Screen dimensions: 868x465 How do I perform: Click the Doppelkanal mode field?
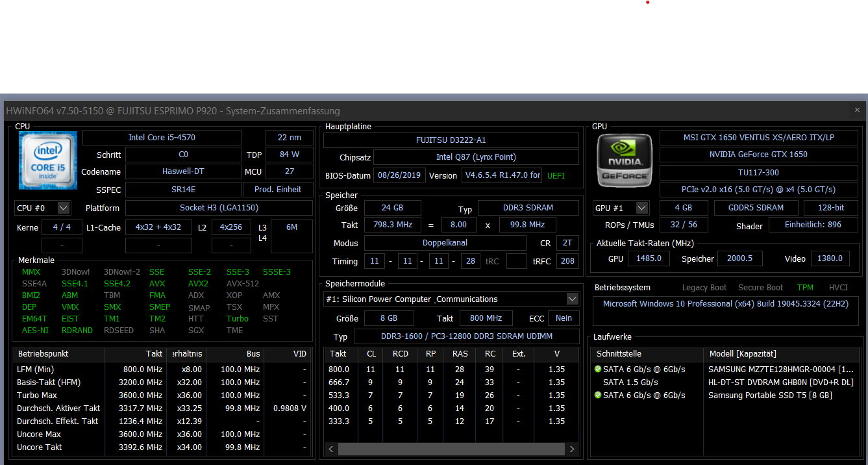tap(445, 243)
